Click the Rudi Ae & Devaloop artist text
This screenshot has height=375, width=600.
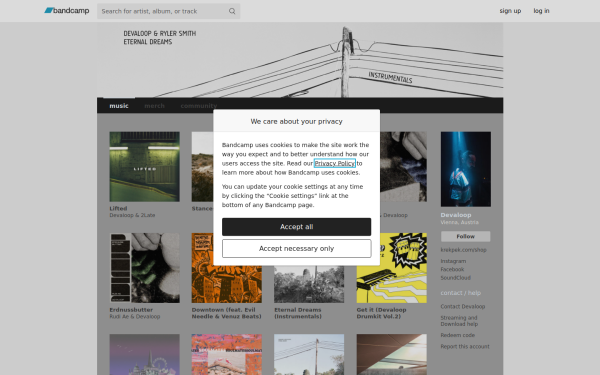135,317
